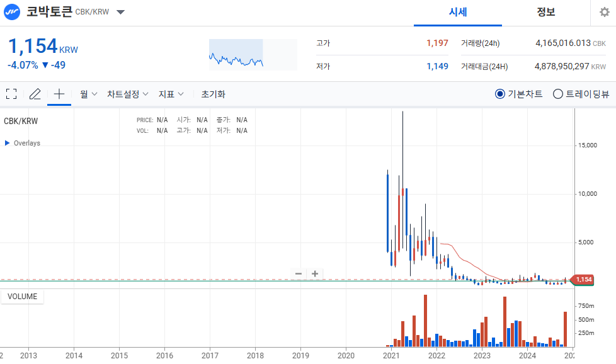Screen dimensions: 616x364
Task: Click the 2015 time axis label
Action: click(x=119, y=355)
